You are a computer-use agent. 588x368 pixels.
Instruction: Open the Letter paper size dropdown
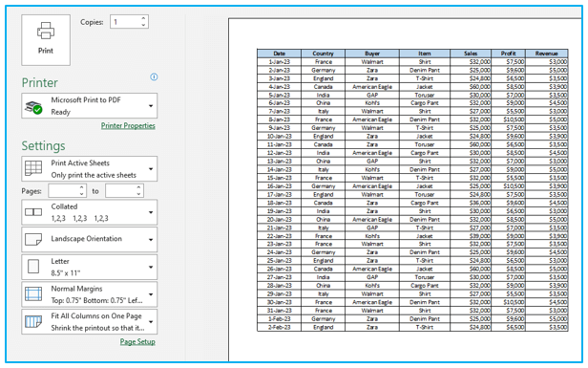[x=90, y=267]
